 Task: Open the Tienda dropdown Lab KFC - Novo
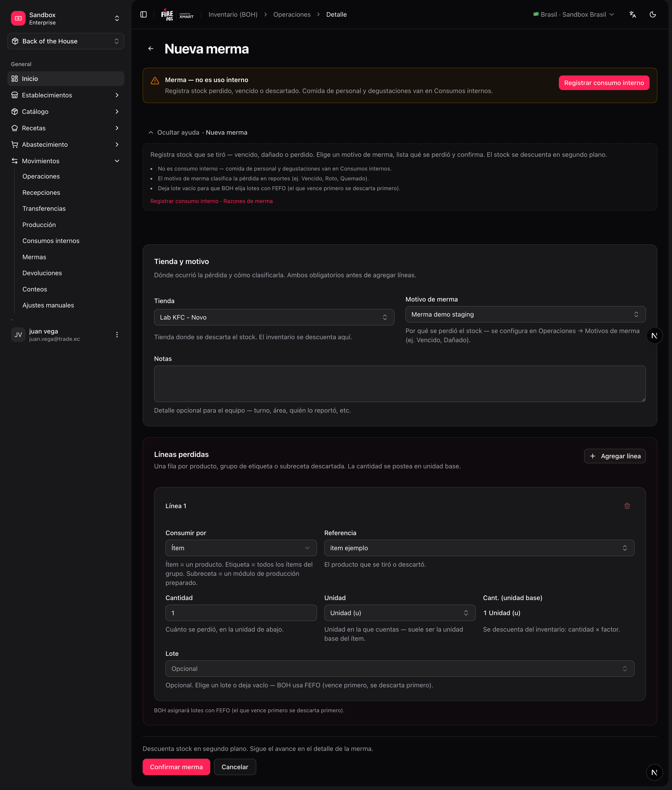point(274,317)
